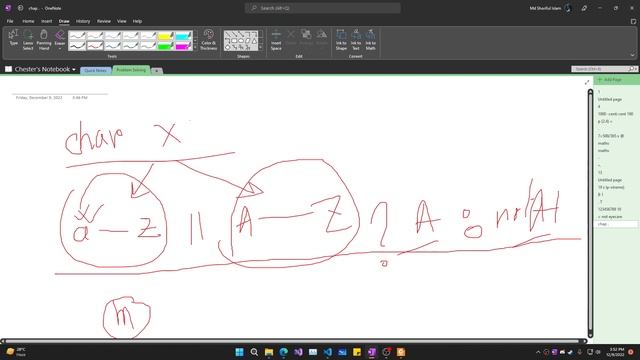
Task: Open the Help tab
Action: (x=137, y=21)
